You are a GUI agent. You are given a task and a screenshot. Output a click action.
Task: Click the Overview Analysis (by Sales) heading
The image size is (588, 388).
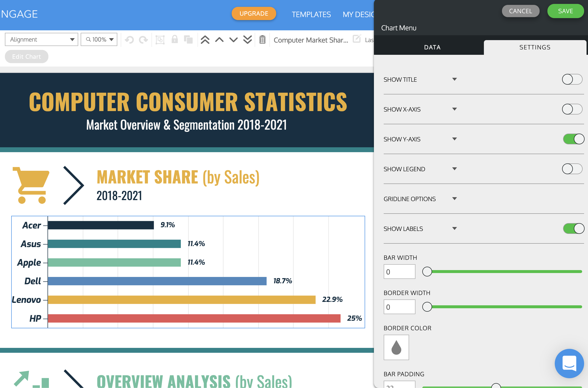pyautogui.click(x=194, y=381)
